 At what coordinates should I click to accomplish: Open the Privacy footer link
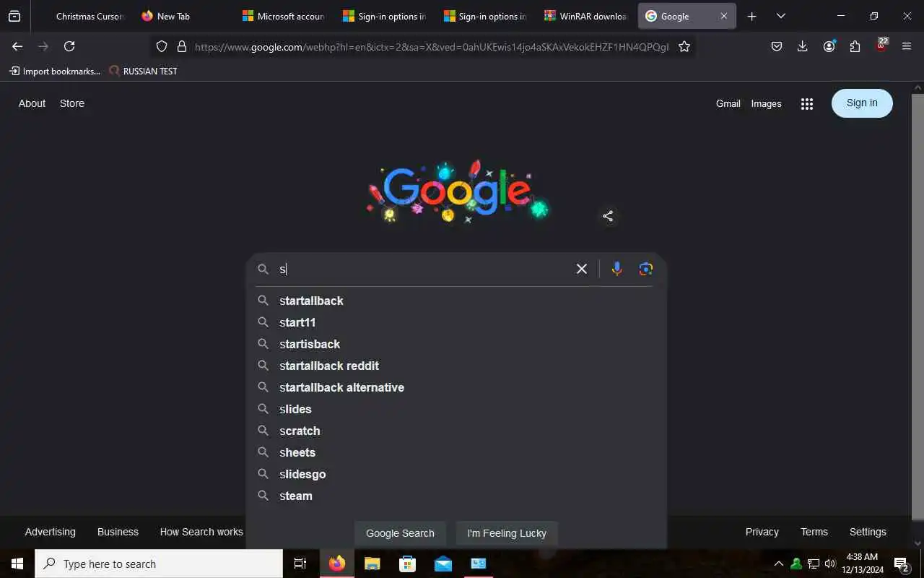point(762,532)
